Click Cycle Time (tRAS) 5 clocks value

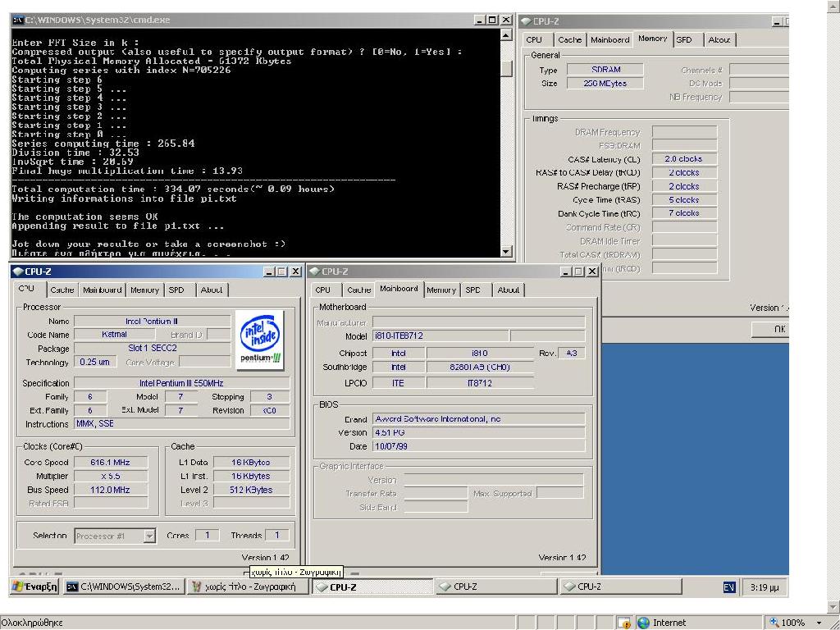coord(684,200)
